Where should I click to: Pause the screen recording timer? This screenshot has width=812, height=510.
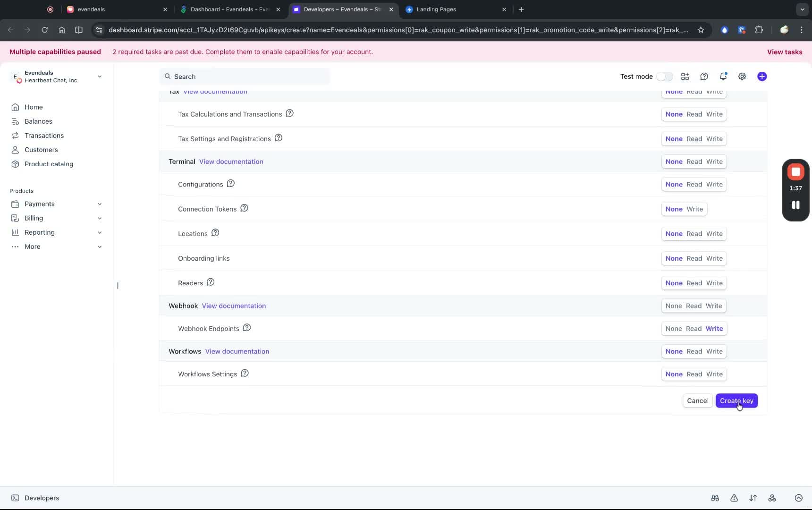[x=796, y=205]
